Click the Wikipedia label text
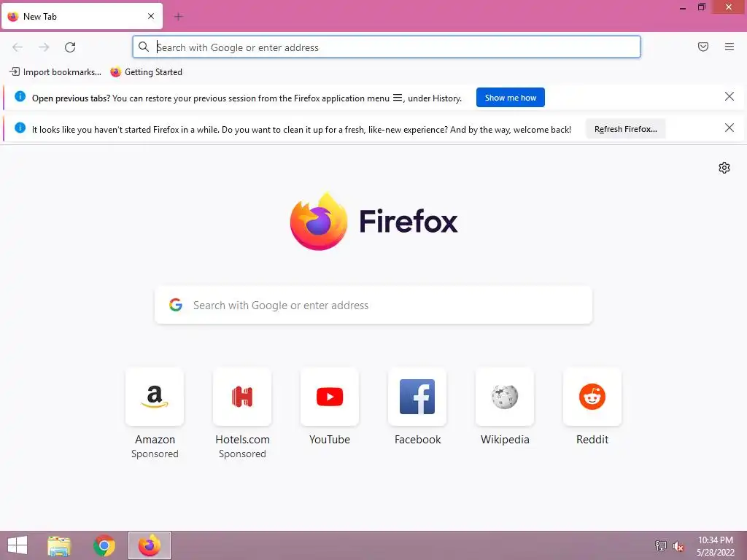This screenshot has height=560, width=747. (x=505, y=440)
